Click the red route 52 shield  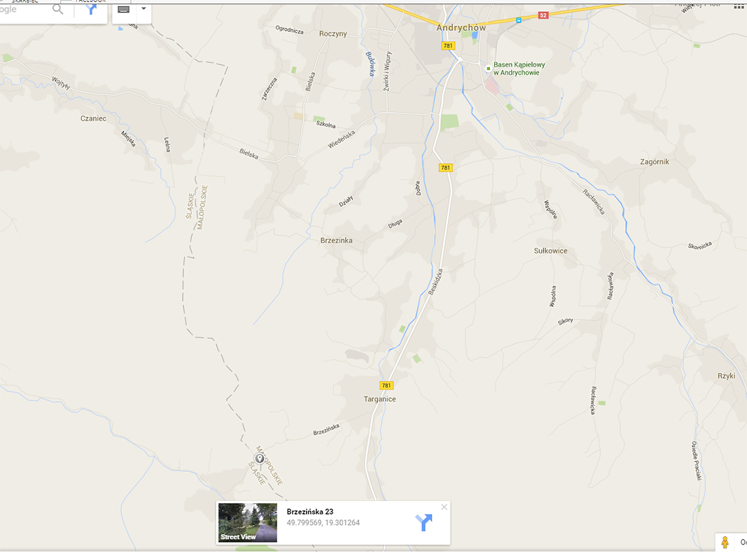click(543, 15)
